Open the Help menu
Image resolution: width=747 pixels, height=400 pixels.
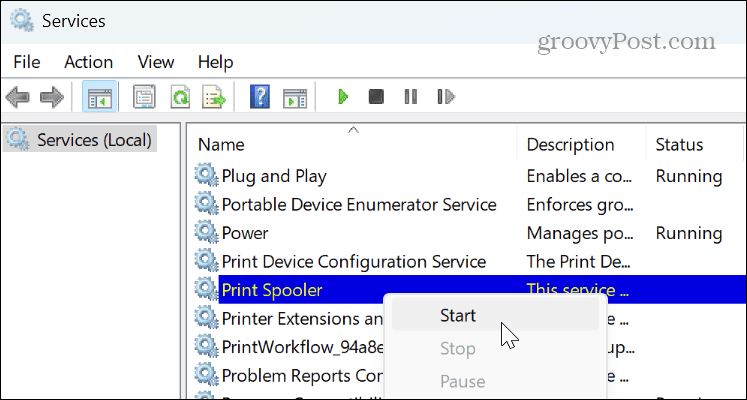click(x=215, y=62)
